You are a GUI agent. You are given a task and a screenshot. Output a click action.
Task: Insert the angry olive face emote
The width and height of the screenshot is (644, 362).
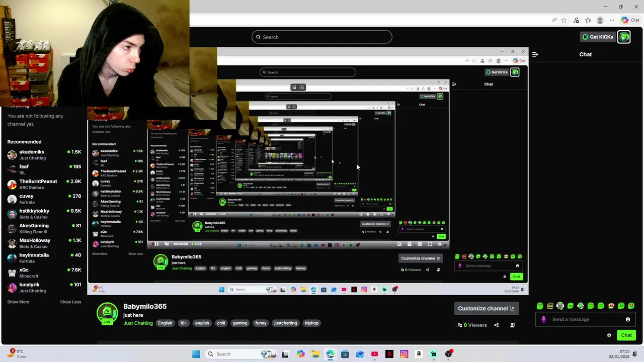pyautogui.click(x=550, y=306)
